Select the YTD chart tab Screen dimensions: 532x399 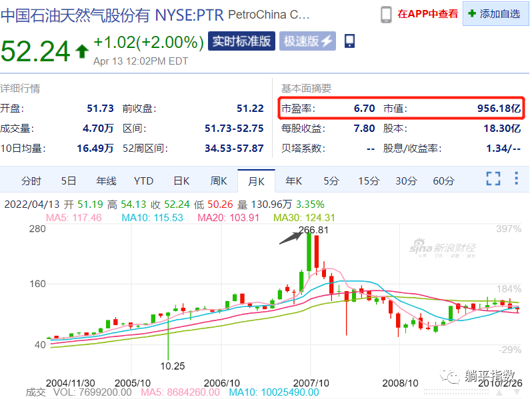(143, 181)
